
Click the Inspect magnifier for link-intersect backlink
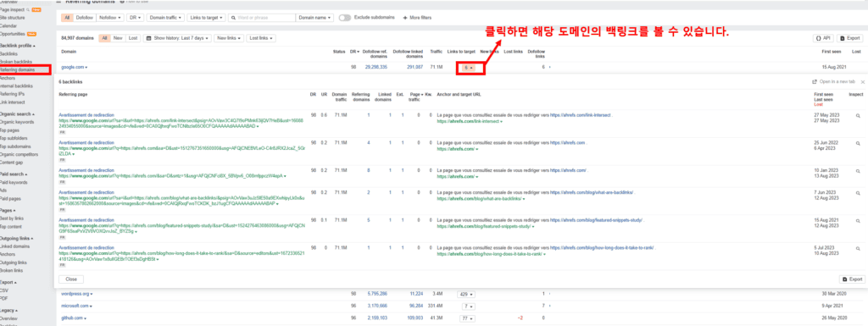(858, 116)
